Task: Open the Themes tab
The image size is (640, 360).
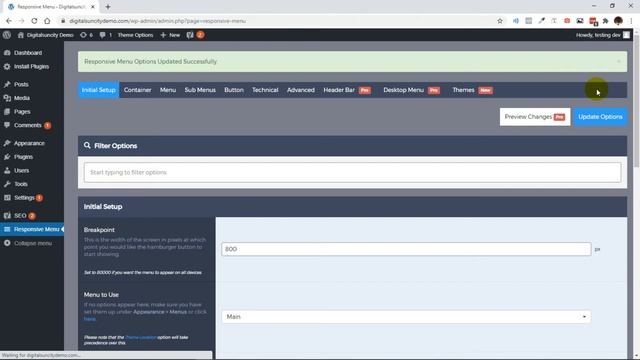Action: 472,90
